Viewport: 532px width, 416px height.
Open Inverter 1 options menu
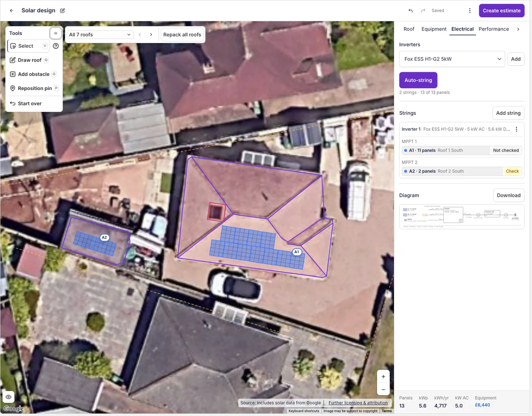coord(516,130)
